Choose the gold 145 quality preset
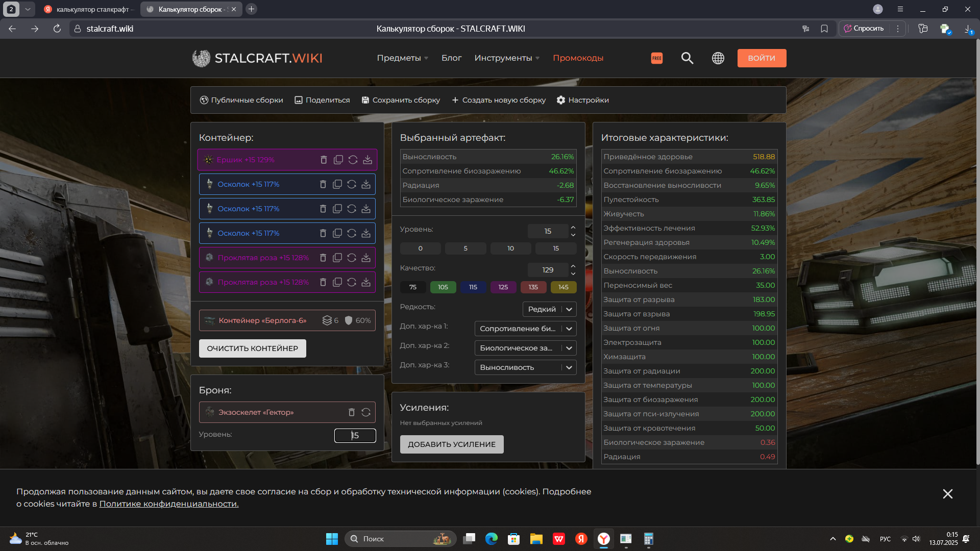 [563, 287]
